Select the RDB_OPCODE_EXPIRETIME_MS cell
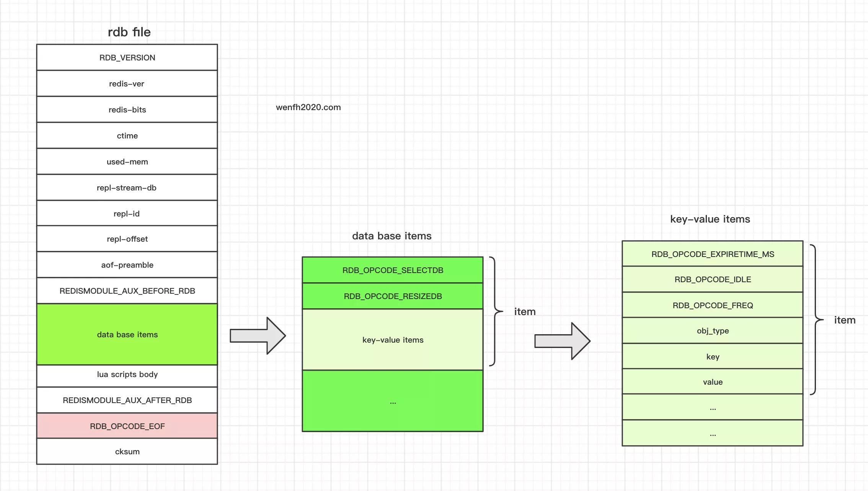Screen dimensions: 868x491 pos(713,254)
